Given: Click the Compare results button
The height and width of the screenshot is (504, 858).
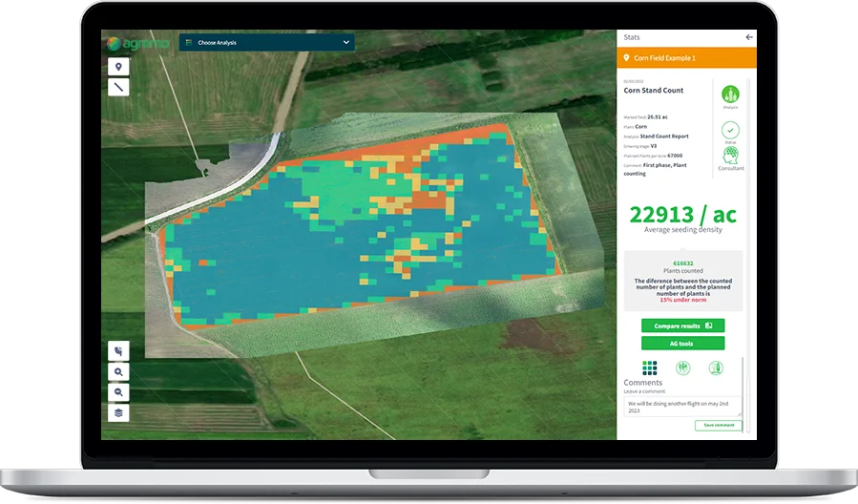Looking at the screenshot, I should point(683,325).
